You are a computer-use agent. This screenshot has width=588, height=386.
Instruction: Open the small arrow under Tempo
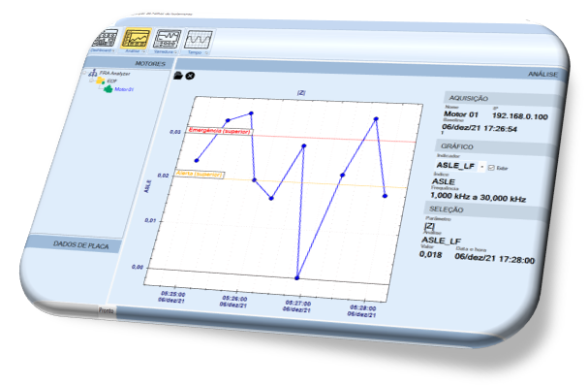(x=206, y=53)
